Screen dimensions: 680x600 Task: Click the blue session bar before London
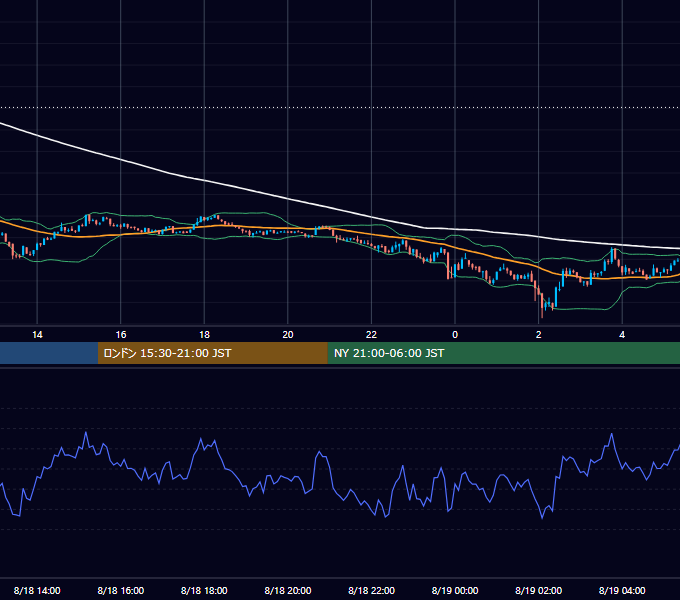(49, 353)
